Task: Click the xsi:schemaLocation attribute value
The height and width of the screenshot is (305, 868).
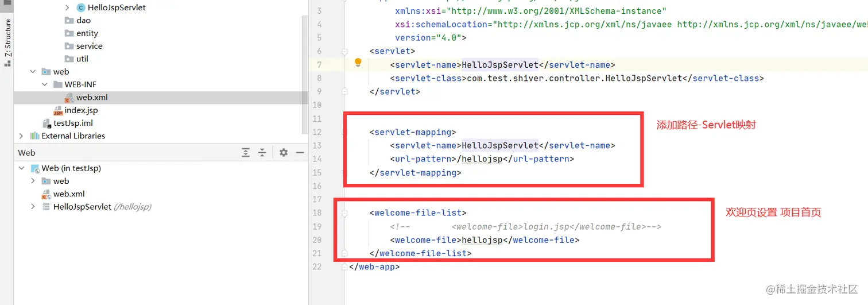Action: tap(680, 25)
